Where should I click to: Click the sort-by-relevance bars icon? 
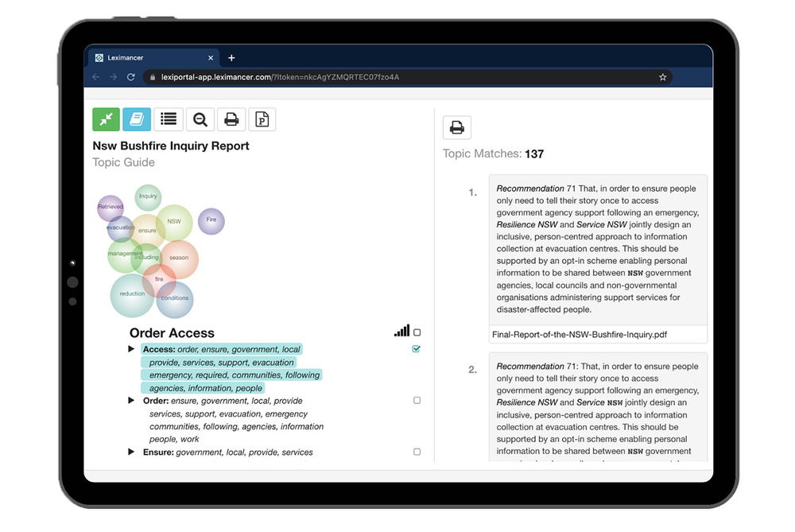tap(401, 330)
